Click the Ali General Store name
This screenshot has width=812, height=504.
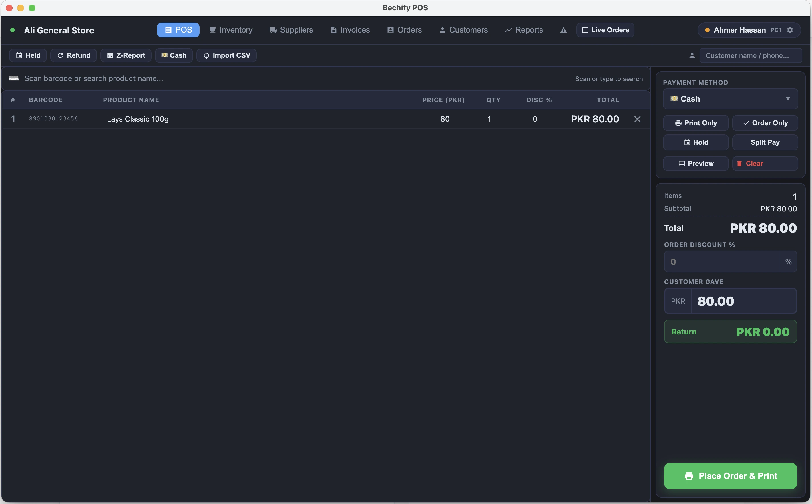[x=59, y=30]
